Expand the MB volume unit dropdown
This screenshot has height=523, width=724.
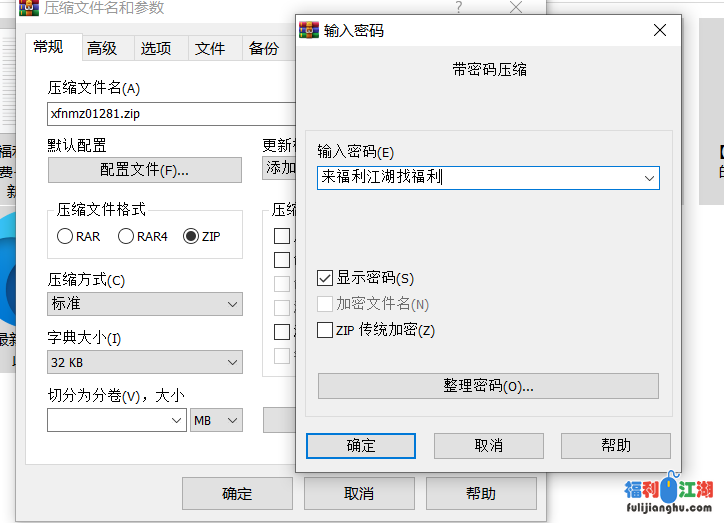[217, 421]
